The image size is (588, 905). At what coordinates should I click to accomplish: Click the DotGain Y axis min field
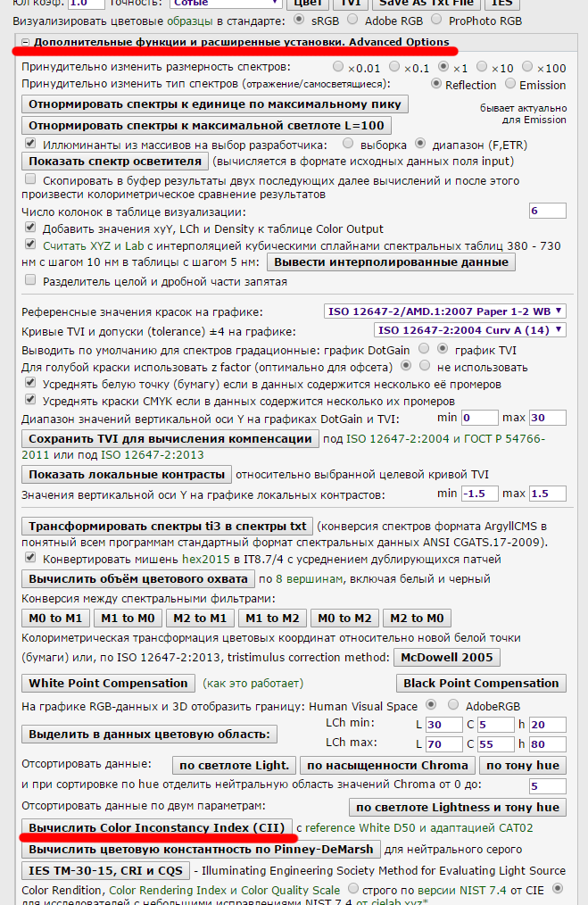(x=479, y=418)
